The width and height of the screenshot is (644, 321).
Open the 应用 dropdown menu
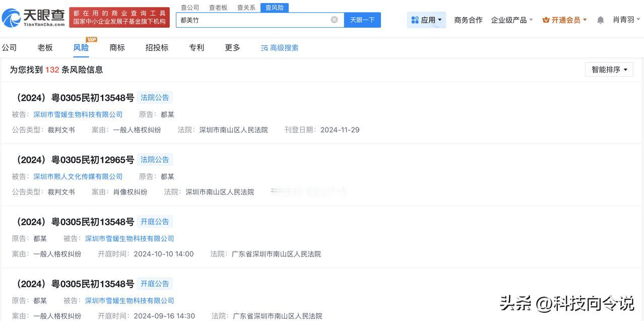(426, 20)
